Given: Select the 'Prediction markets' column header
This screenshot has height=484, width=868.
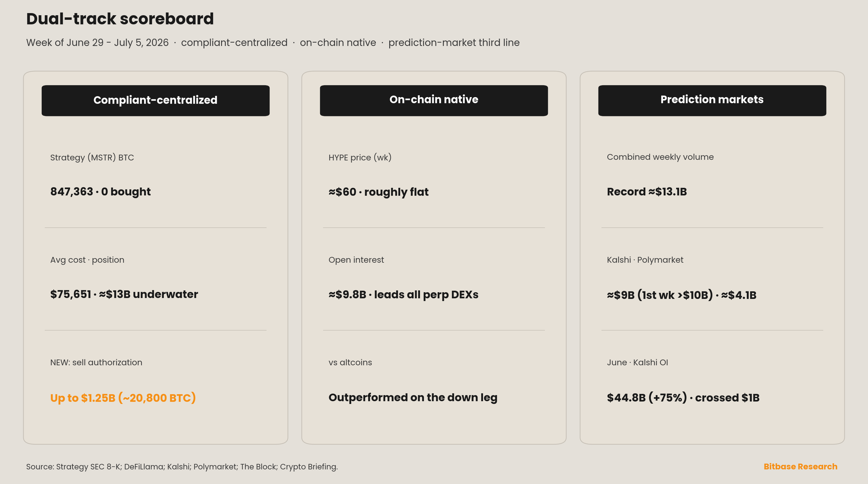Looking at the screenshot, I should click(712, 101).
